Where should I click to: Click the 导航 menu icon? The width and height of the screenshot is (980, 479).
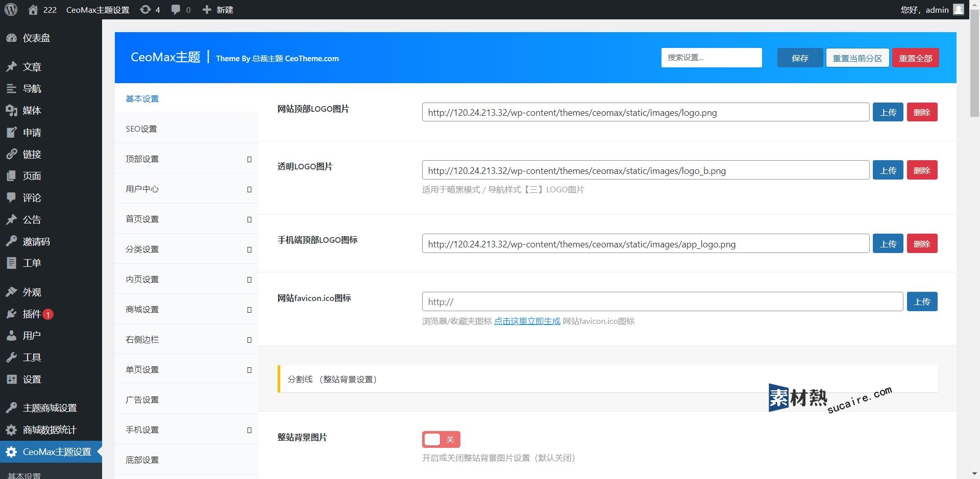click(11, 89)
